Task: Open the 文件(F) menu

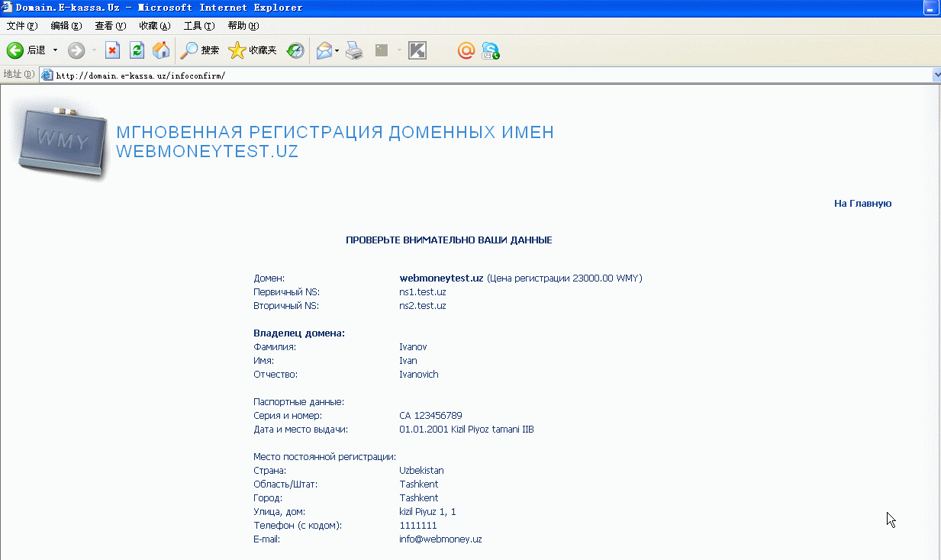Action: click(22, 26)
